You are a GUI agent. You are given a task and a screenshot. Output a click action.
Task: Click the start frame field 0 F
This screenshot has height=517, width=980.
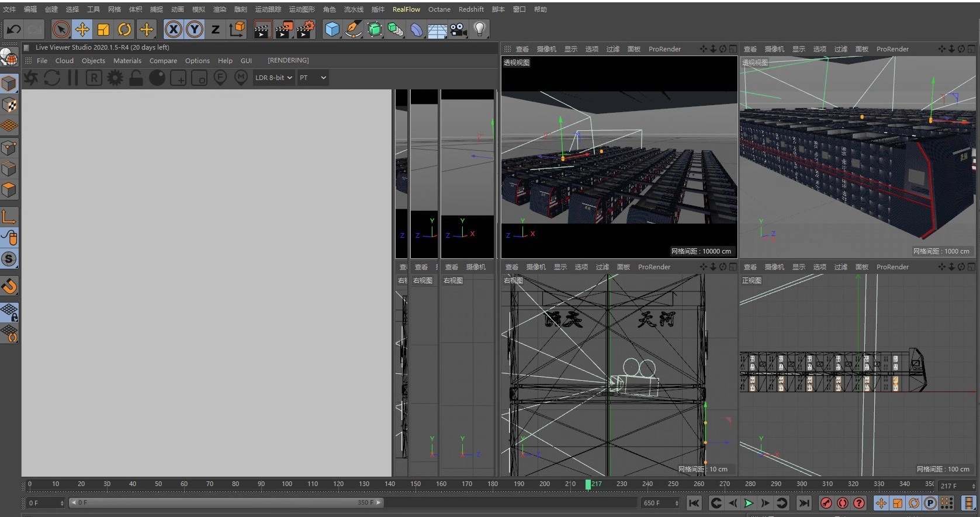(x=45, y=503)
